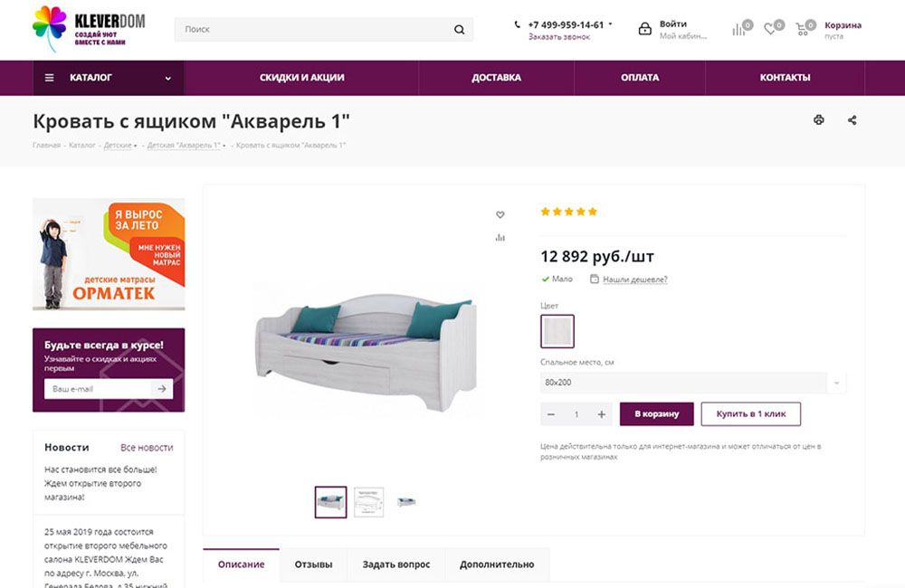
Task: Click the print page icon
Action: click(x=819, y=119)
